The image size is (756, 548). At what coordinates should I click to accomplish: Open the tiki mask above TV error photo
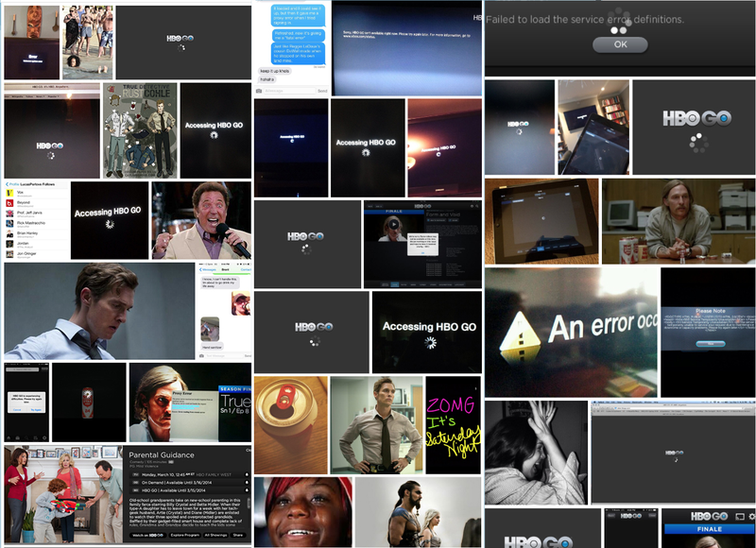[x=32, y=43]
